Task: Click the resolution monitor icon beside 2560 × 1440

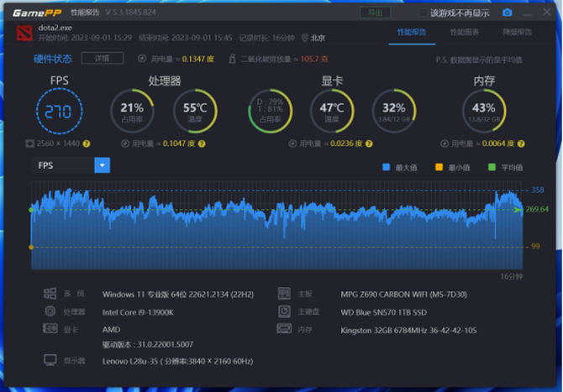Action: [29, 144]
